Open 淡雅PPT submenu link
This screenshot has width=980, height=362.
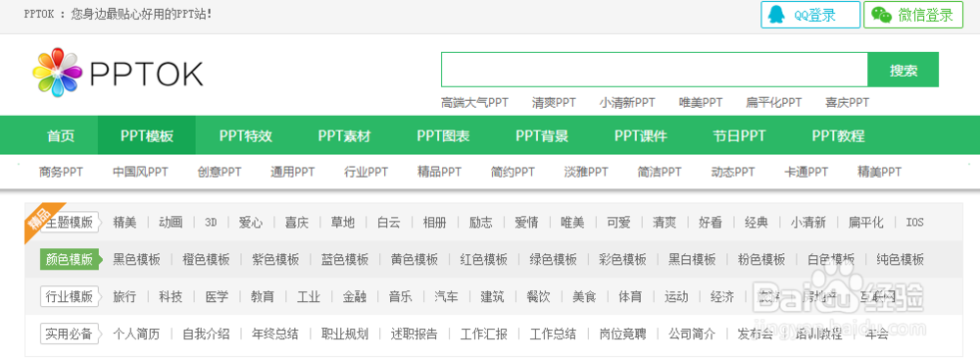586,172
